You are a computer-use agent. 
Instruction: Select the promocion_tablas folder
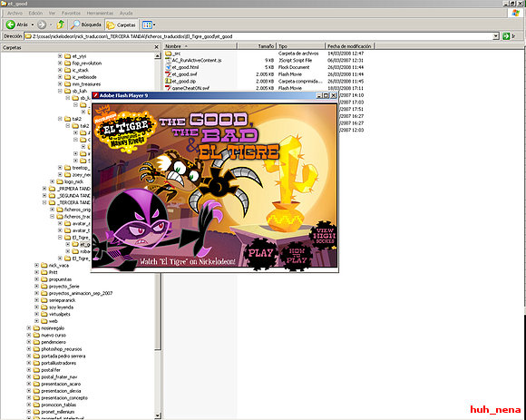[54, 405]
